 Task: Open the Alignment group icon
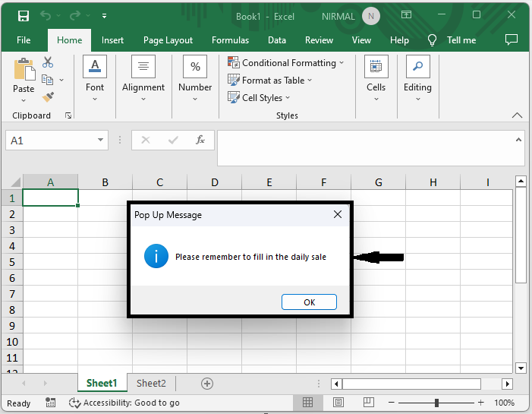[x=143, y=67]
